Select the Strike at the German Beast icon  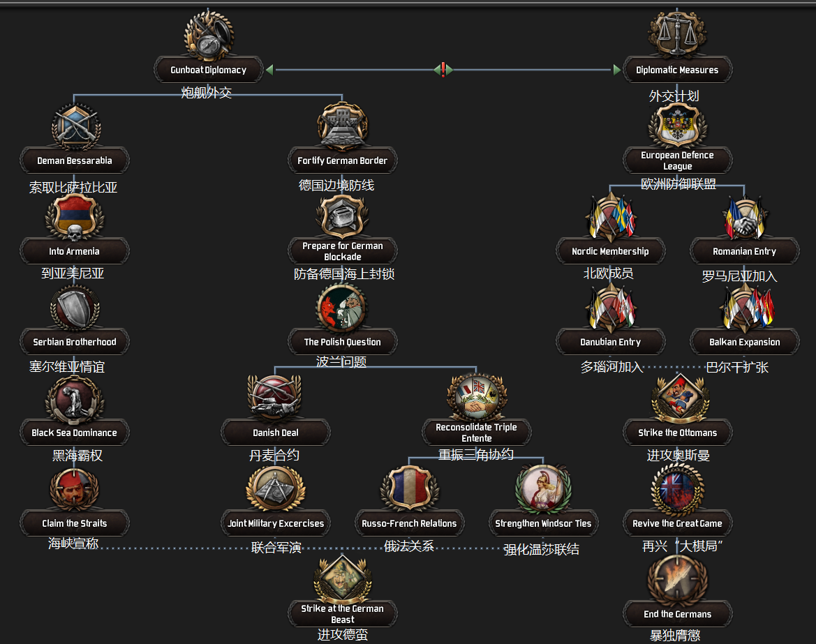pos(343,580)
